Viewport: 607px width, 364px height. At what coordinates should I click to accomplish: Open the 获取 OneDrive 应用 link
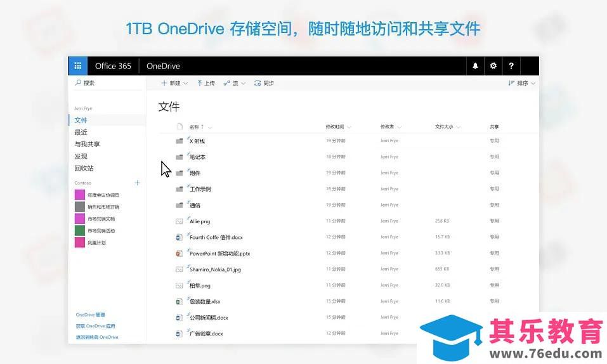pos(96,326)
